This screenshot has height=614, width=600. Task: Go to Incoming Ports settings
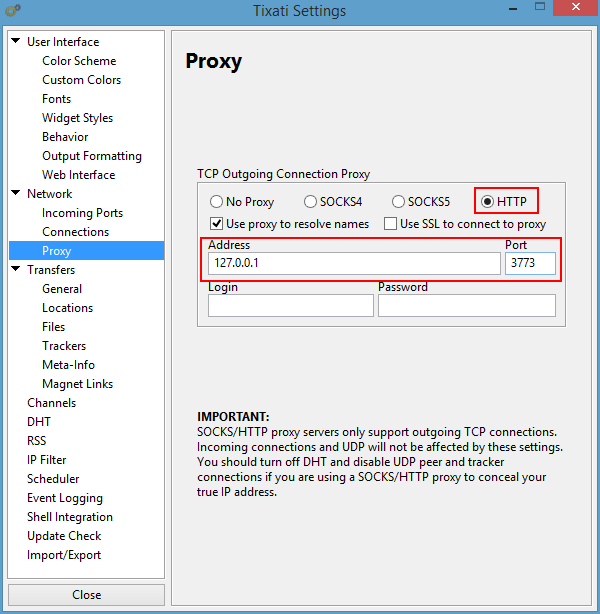click(x=83, y=213)
